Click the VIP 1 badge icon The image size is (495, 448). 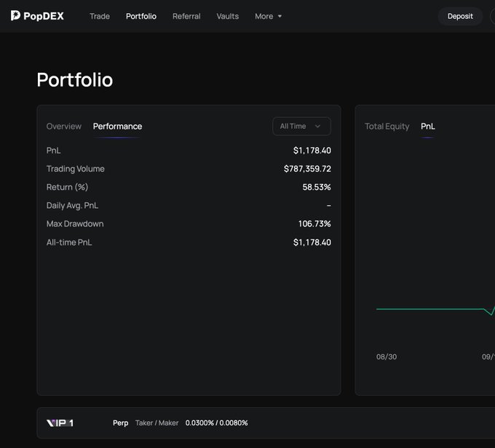pyautogui.click(x=60, y=423)
